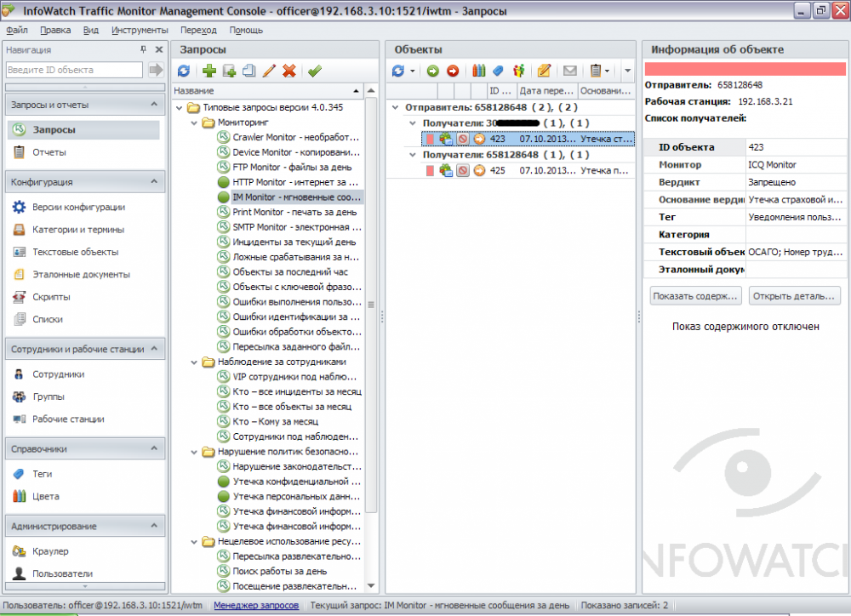Sort by the Название column header

(x=267, y=91)
